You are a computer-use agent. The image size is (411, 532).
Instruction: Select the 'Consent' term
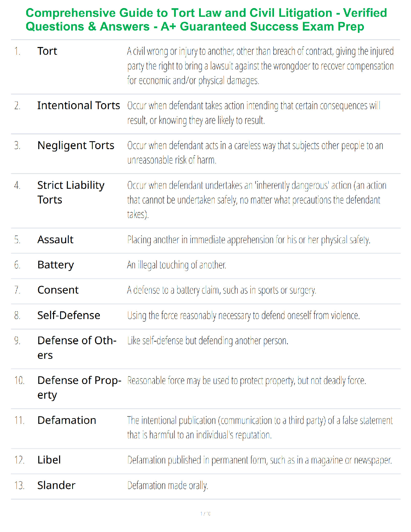(58, 290)
